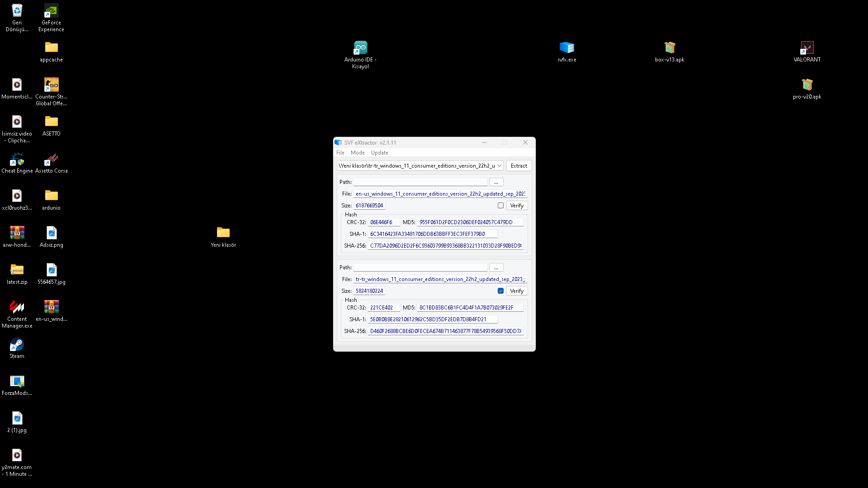
Task: Click browse button beside first Path field
Action: click(496, 182)
